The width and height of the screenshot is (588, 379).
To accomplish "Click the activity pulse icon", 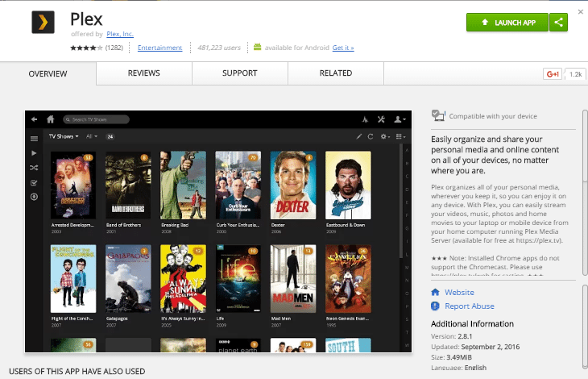I will click(x=365, y=119).
